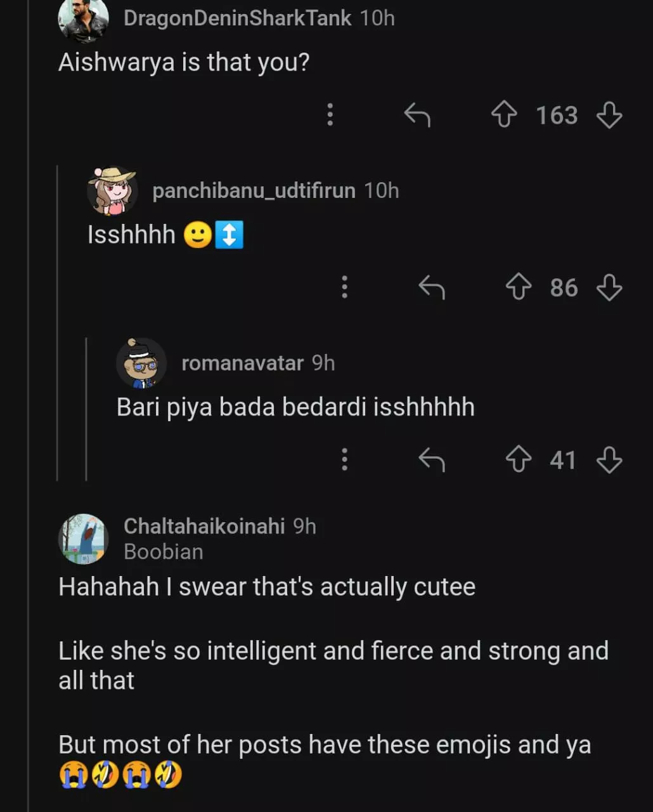Upvote panchibanu_udtifirun's 'Isshhhh' comment
The height and width of the screenshot is (812, 653).
coord(519,287)
